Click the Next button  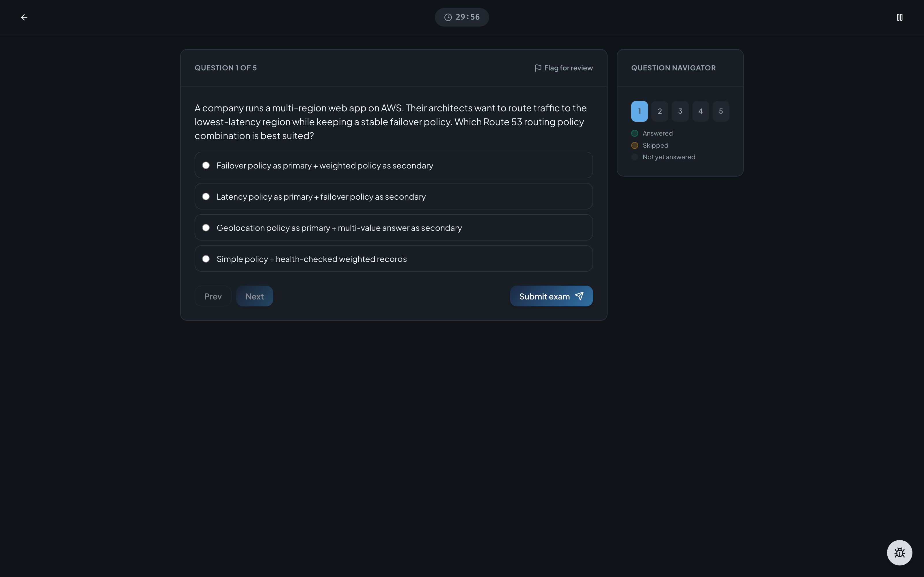(255, 296)
